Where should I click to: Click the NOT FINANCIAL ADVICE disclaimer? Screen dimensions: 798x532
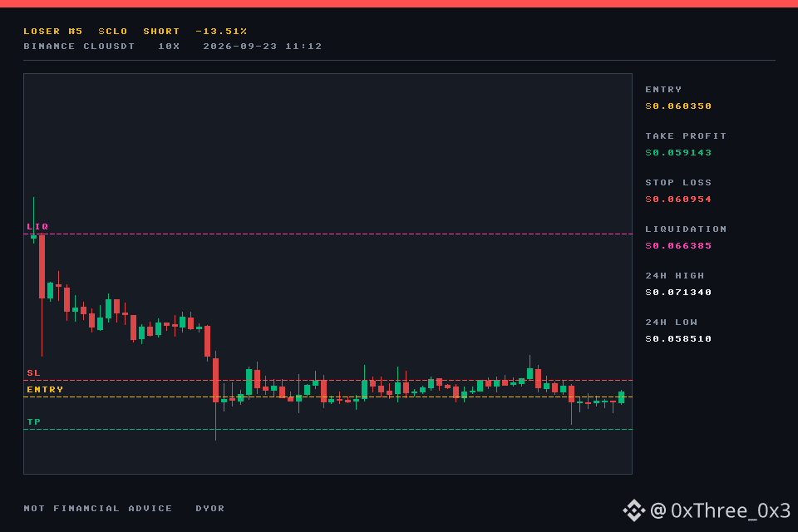(98, 509)
